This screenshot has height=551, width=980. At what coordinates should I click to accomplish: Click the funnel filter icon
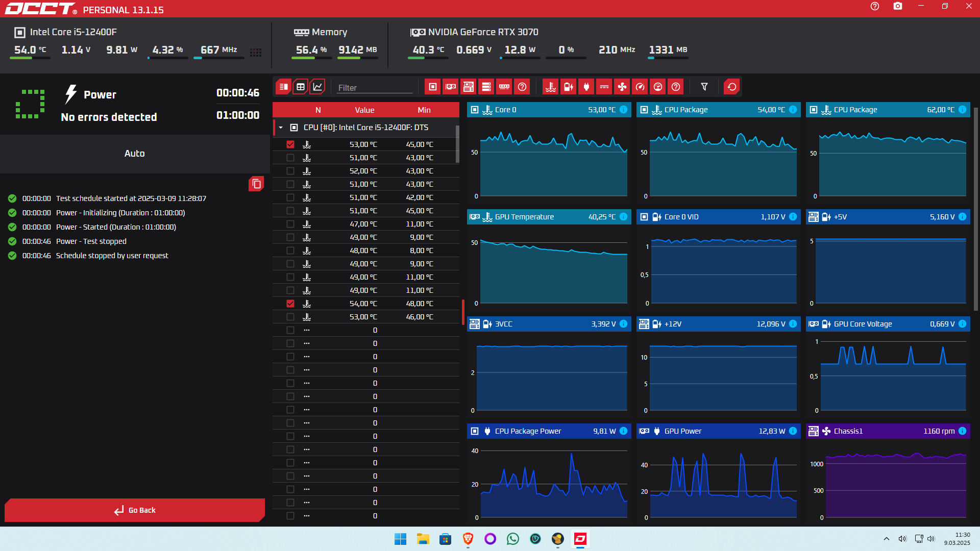click(x=704, y=87)
